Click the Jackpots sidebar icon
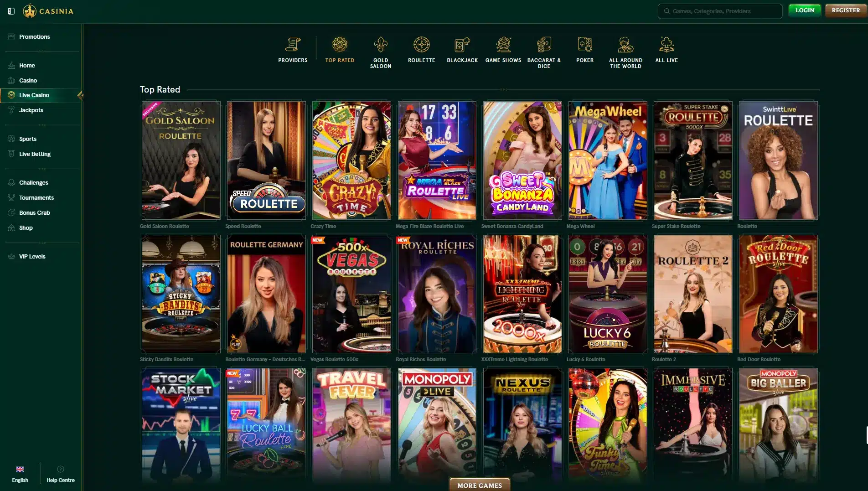868x491 pixels. [x=11, y=110]
